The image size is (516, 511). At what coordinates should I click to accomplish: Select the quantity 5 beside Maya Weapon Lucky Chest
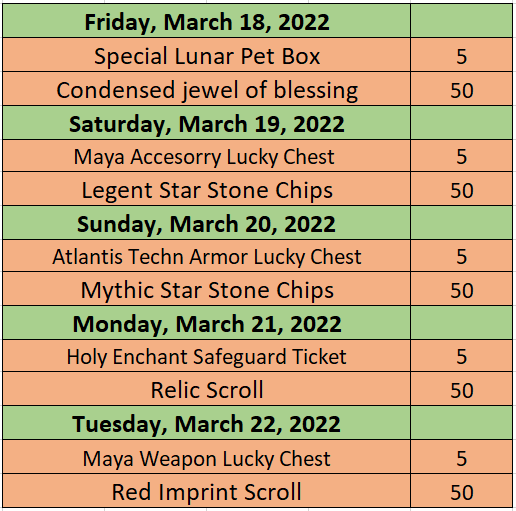462,457
